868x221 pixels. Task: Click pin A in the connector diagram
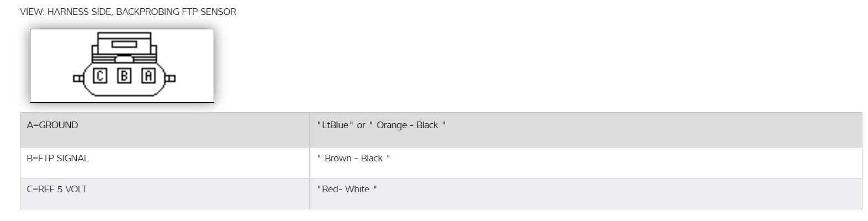pos(148,76)
